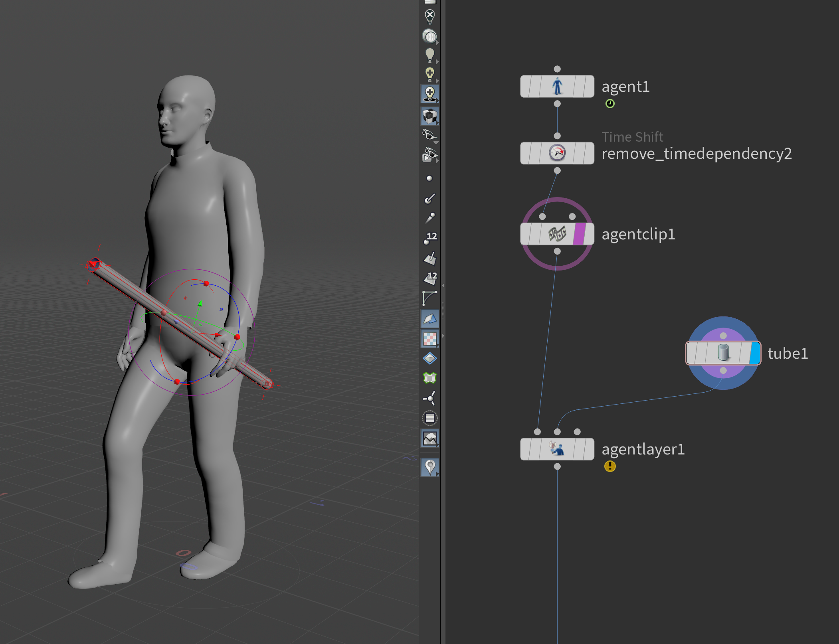The width and height of the screenshot is (839, 644).
Task: Toggle blue display flag on tube1 node
Action: [x=754, y=353]
